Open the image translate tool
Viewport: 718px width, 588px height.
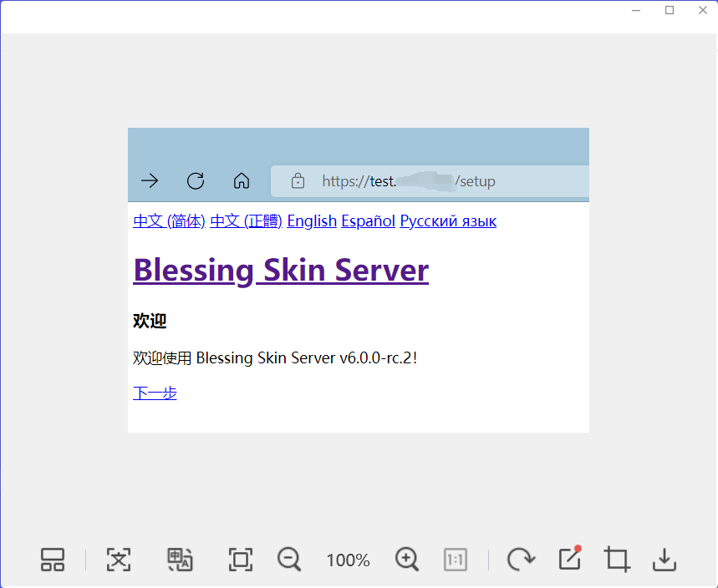[x=181, y=560]
